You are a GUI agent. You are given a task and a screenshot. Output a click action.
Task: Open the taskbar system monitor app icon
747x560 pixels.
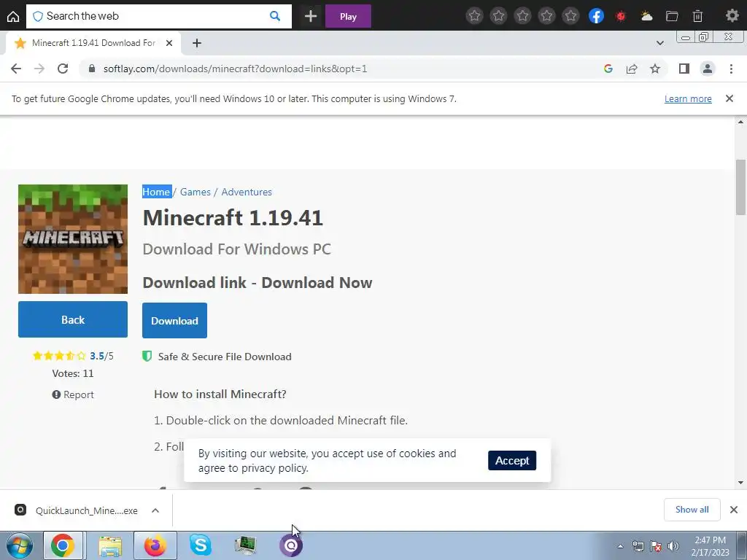(x=246, y=545)
